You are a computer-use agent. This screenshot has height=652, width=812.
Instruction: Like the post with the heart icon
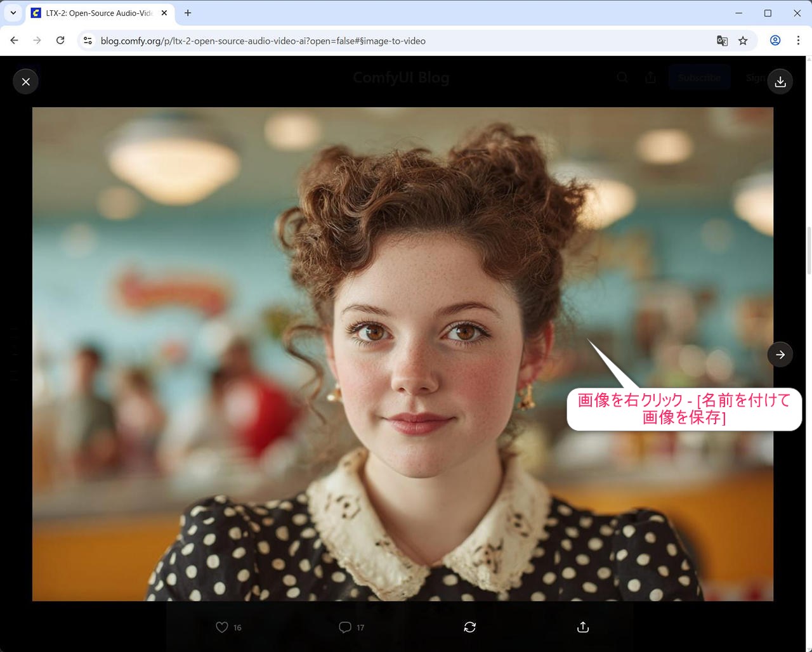point(222,627)
